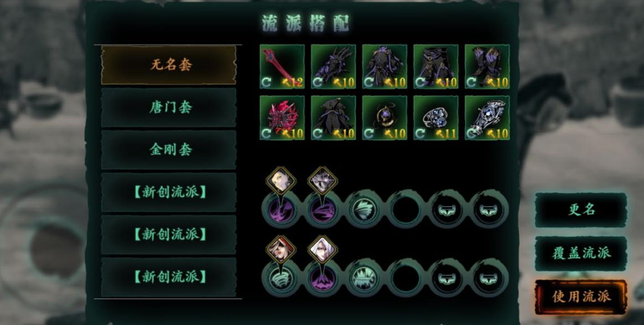Click the empty skill slot in top row
The width and height of the screenshot is (644, 325).
(405, 209)
